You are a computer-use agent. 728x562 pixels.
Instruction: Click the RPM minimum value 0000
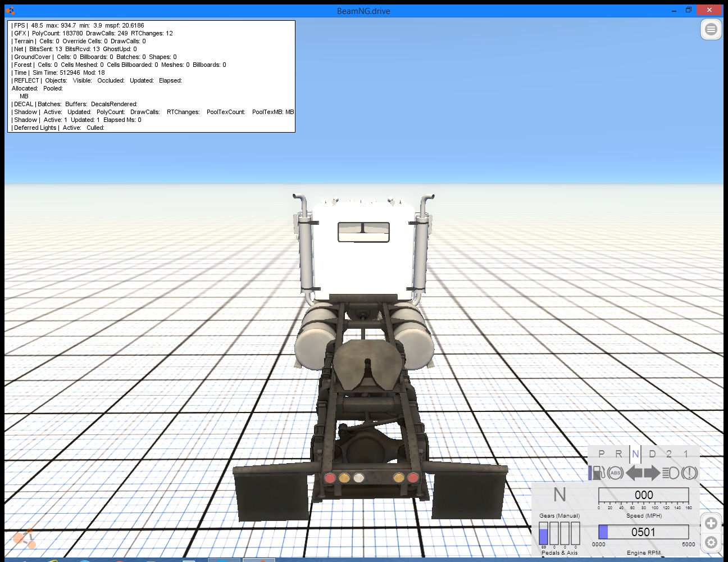click(599, 544)
